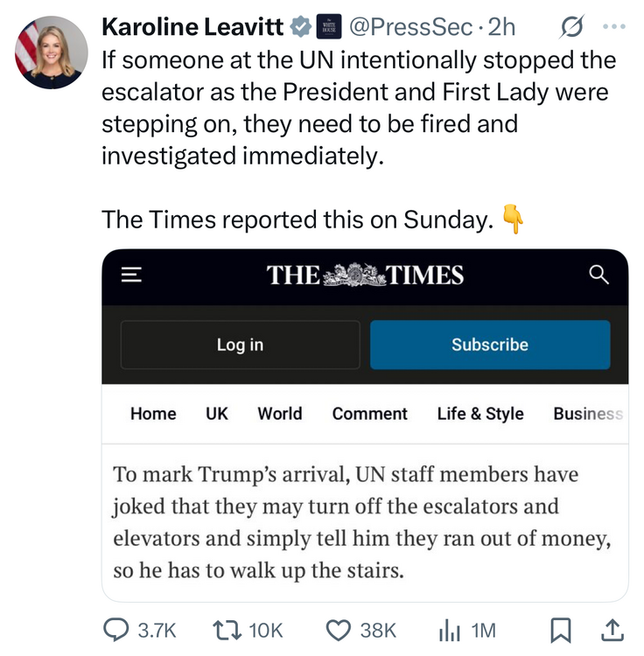Open the Life & Style tab
This screenshot has width=644, height=656.
point(480,414)
